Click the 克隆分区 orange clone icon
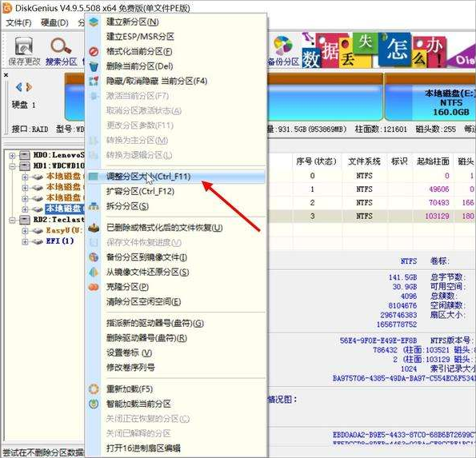 [x=94, y=287]
